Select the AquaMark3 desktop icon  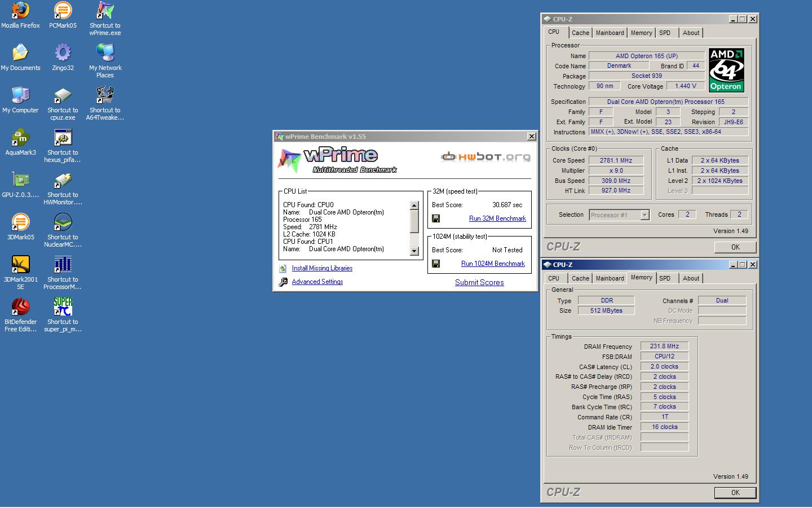(20, 137)
